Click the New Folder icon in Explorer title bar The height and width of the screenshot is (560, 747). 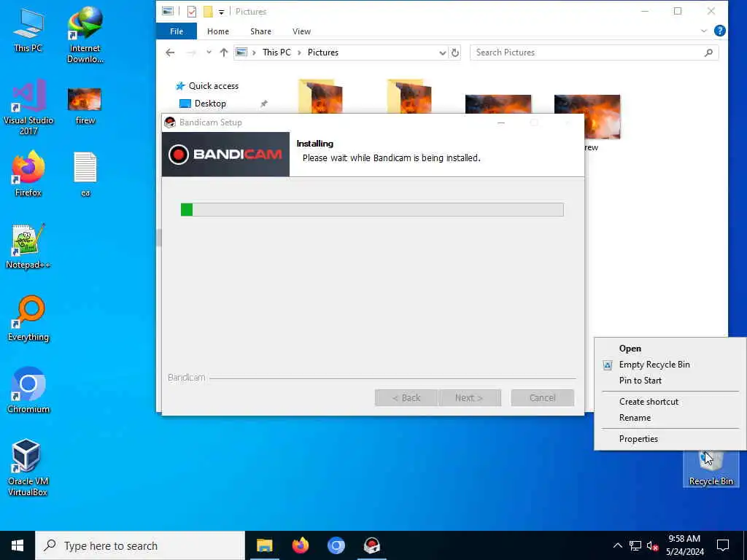point(208,12)
